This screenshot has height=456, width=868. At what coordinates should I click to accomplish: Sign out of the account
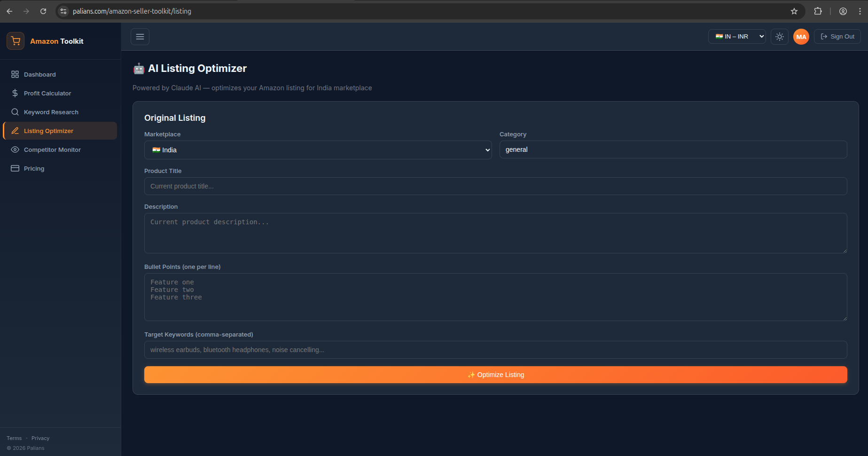(x=837, y=36)
